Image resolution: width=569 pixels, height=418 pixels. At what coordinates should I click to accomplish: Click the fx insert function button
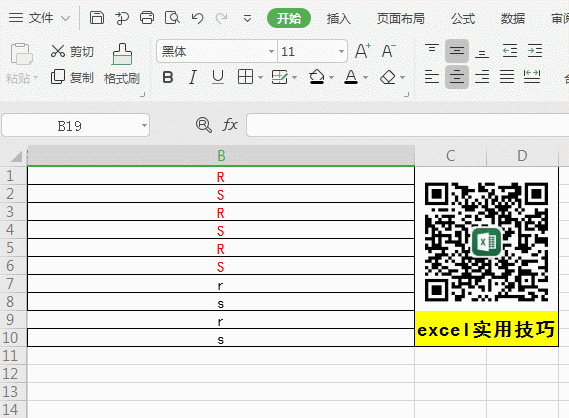tap(230, 125)
